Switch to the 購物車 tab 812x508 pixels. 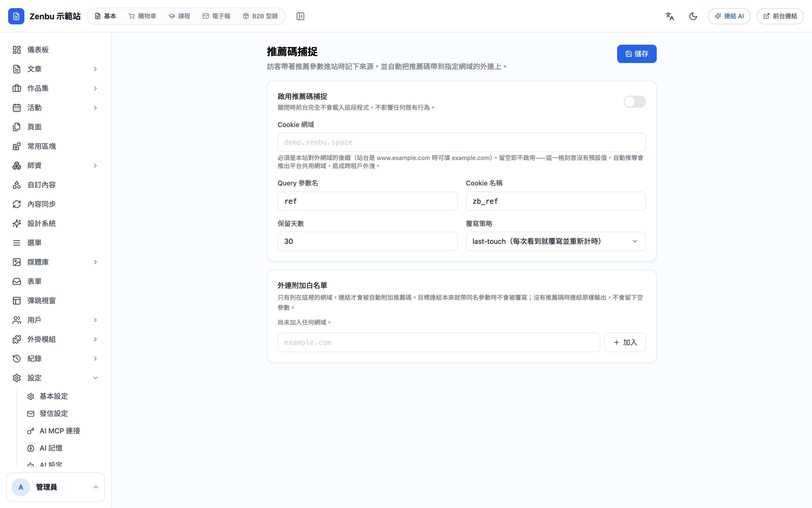[143, 16]
